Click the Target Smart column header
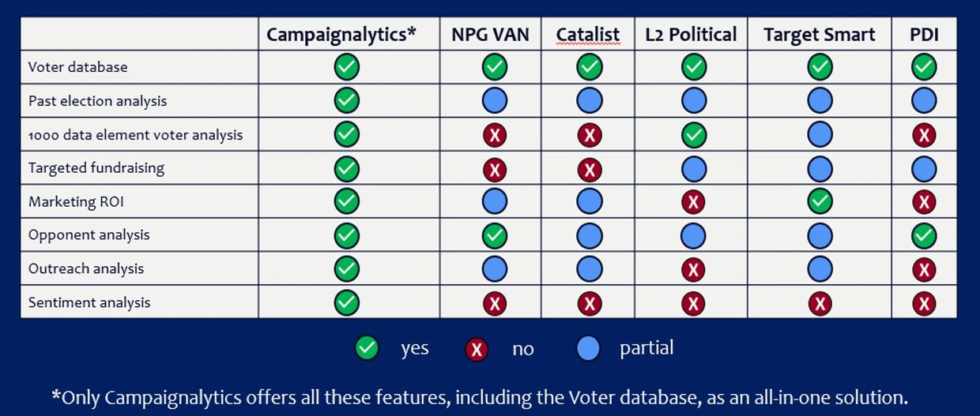 click(819, 35)
